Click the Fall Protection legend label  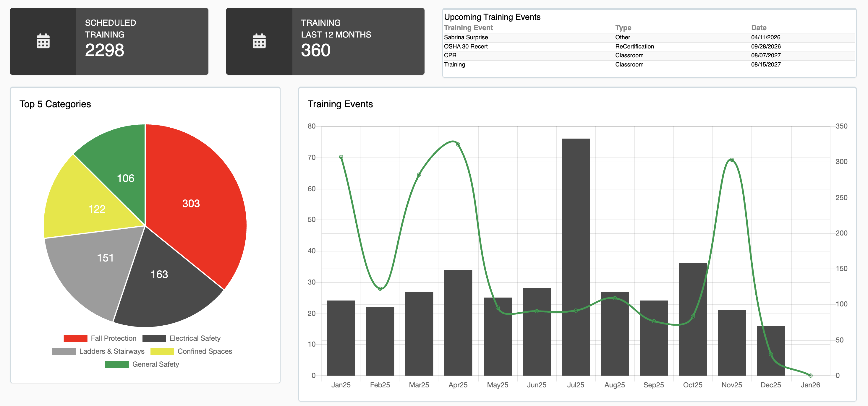[x=114, y=338]
